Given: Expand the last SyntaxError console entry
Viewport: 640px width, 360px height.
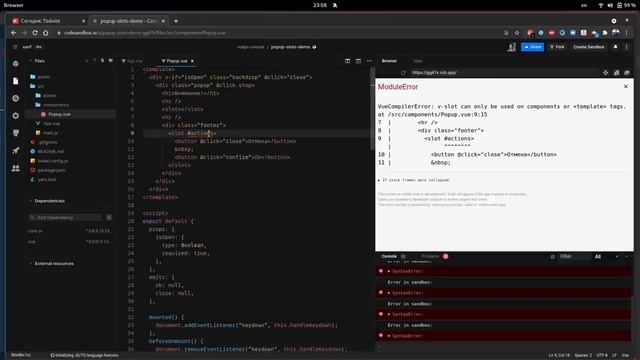Looking at the screenshot, I should click(x=389, y=336).
